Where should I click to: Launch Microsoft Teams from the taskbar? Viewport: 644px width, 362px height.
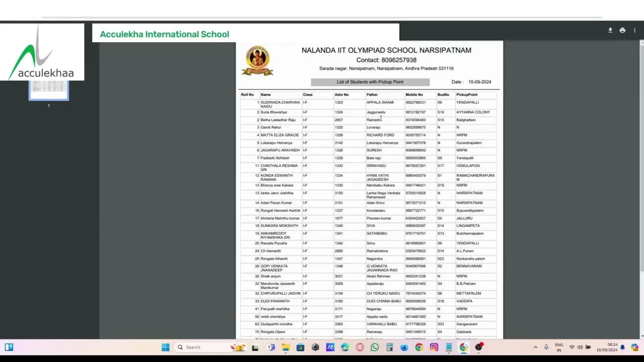click(271, 347)
